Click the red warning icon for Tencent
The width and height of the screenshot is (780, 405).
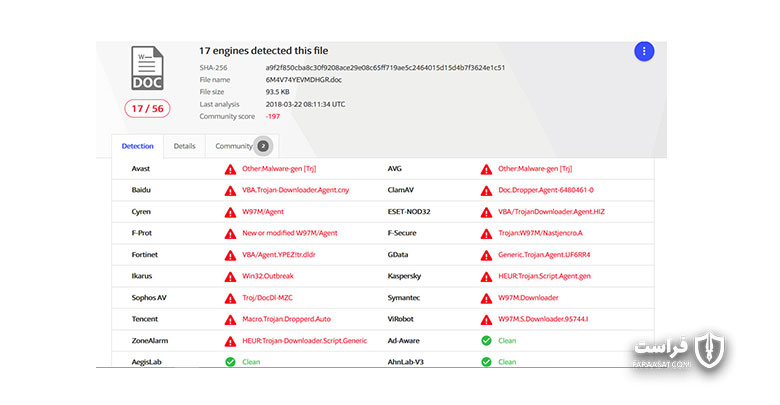[230, 320]
